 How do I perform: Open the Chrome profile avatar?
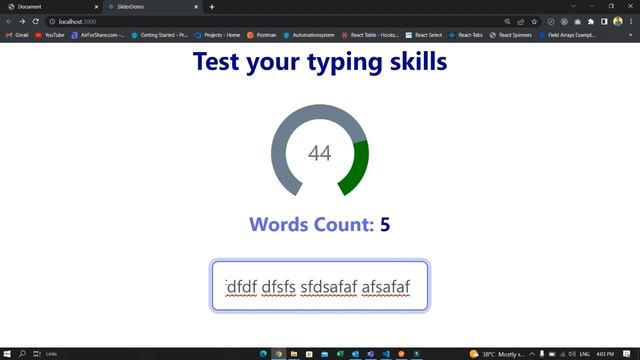(618, 21)
